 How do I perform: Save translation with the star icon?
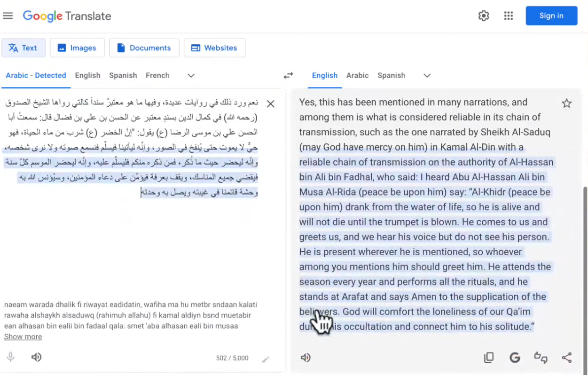click(567, 104)
